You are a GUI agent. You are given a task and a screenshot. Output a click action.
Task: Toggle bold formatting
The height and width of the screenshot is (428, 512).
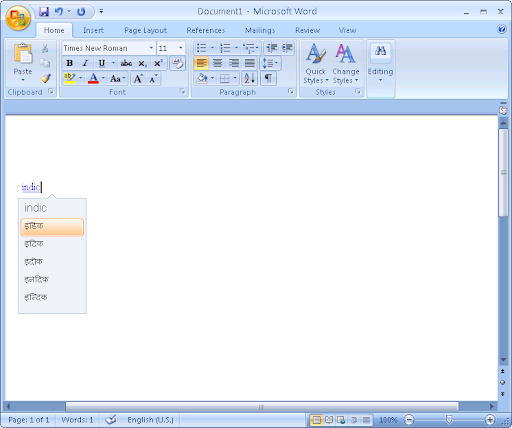[70, 63]
